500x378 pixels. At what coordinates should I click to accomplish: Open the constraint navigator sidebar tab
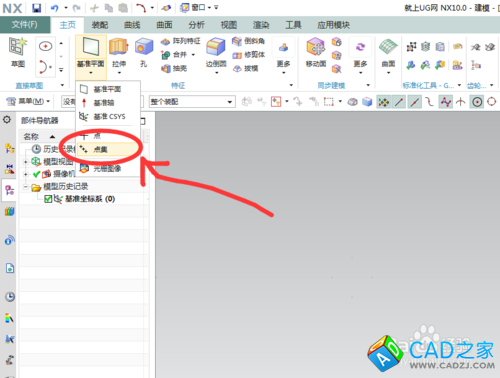(10, 169)
